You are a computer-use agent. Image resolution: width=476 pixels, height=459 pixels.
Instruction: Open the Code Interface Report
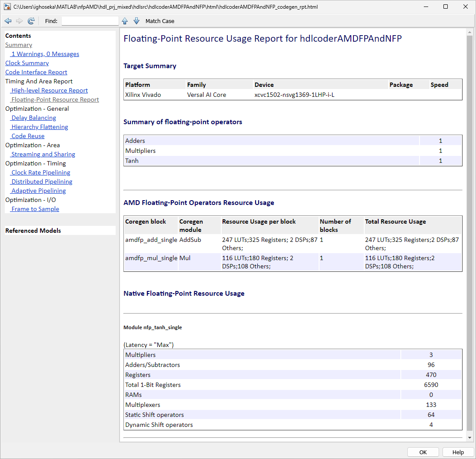[36, 72]
